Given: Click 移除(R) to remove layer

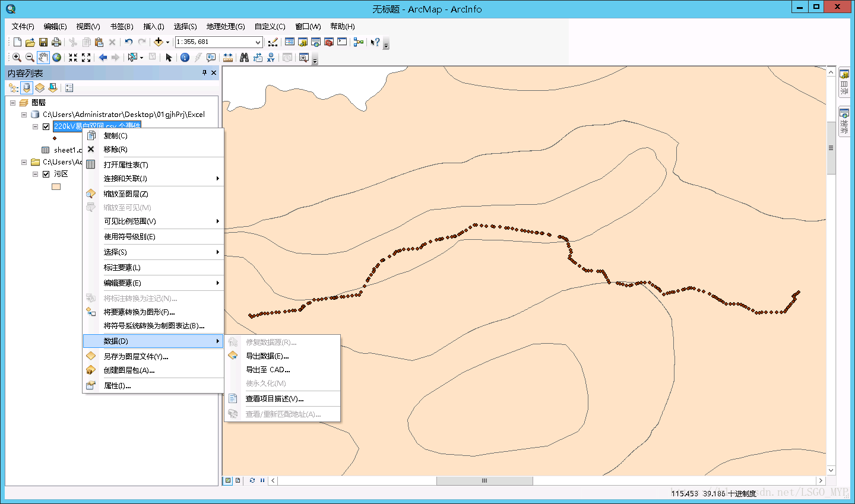Looking at the screenshot, I should click(x=153, y=150).
